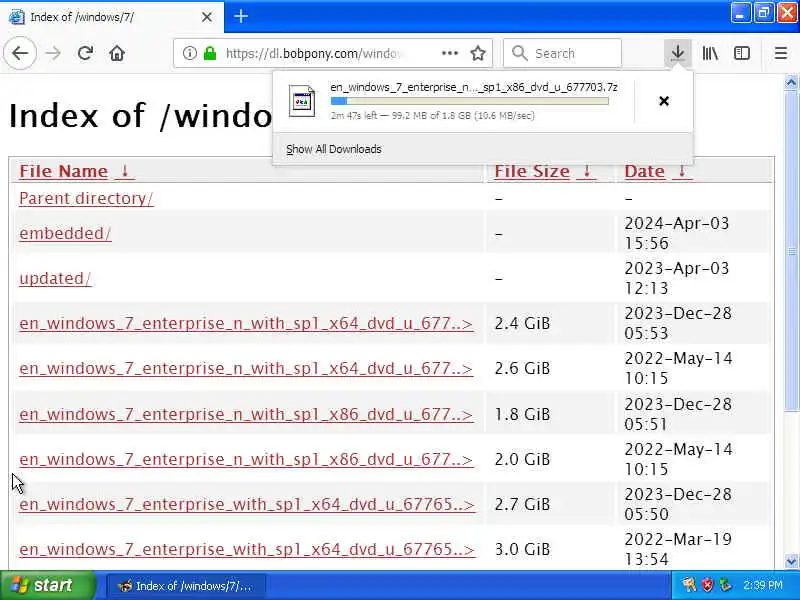Click the downloading file's icon
Screen dimensions: 800x600
pos(302,101)
